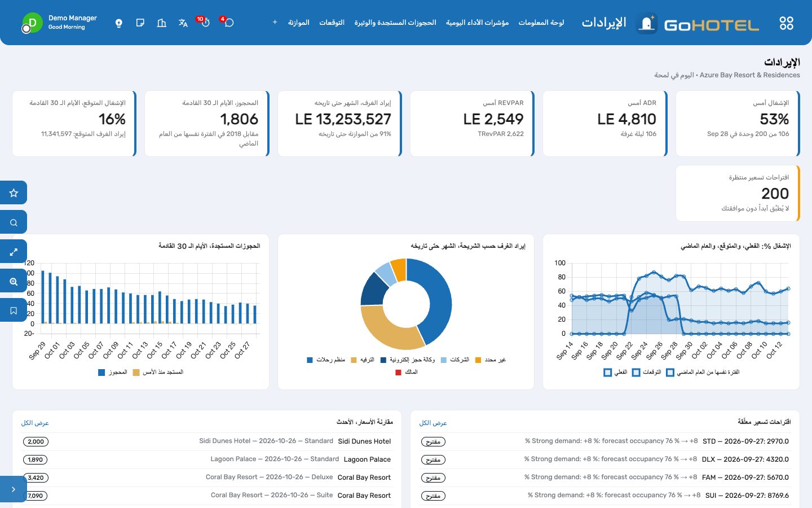The width and height of the screenshot is (812, 508).
Task: Open the timer reminders icon with badge 10
Action: (205, 23)
